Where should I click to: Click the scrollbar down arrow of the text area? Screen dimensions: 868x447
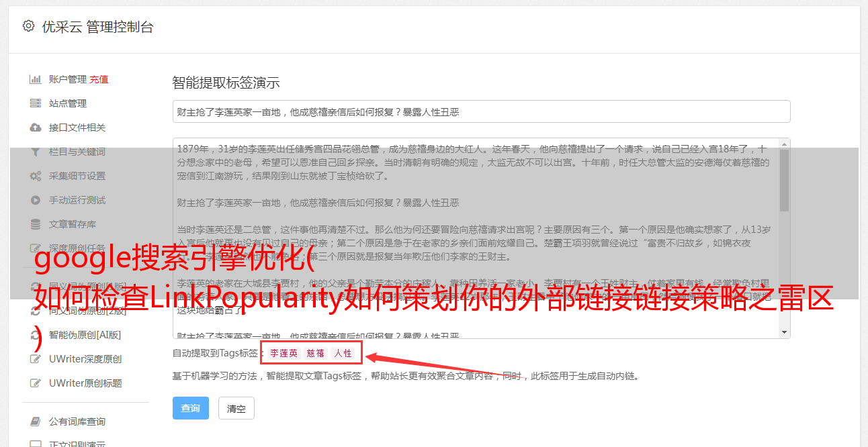click(785, 333)
